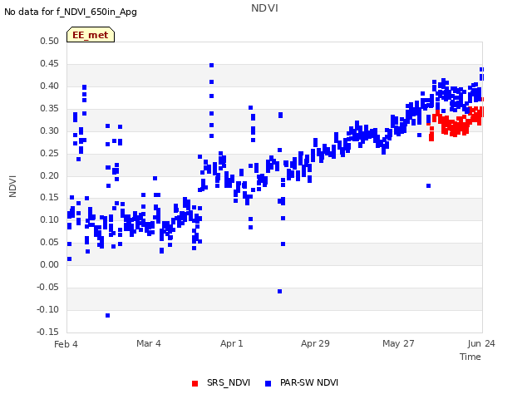Click the 0.20 y-axis tick label

50,175
